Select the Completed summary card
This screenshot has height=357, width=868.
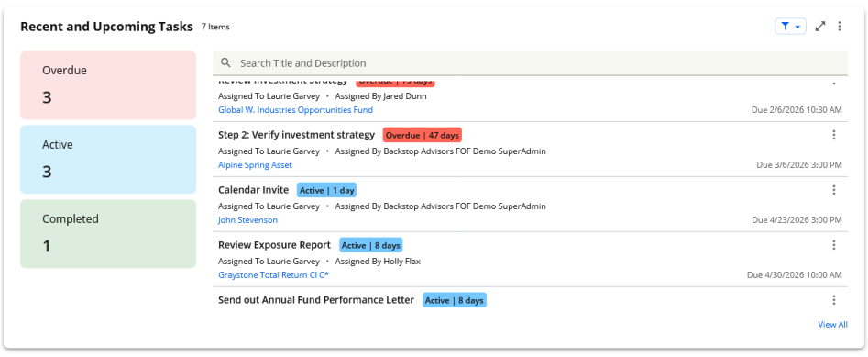click(x=108, y=233)
